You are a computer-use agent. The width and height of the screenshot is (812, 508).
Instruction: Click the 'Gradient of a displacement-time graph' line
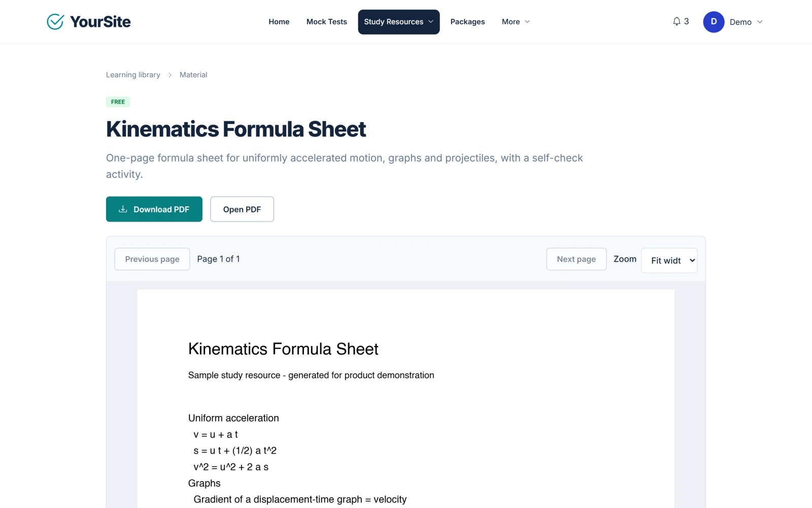[300, 499]
